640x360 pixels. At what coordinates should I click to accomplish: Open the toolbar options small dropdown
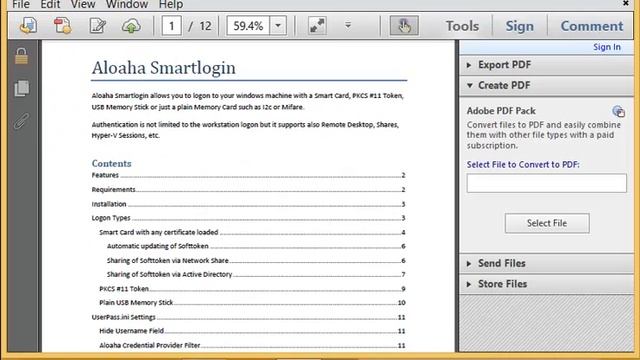tap(348, 25)
